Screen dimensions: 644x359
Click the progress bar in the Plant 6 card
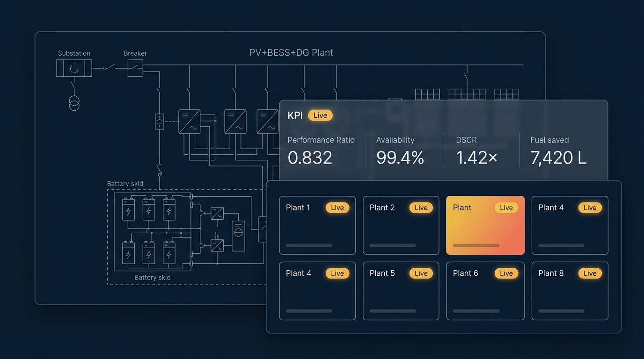[476, 311]
